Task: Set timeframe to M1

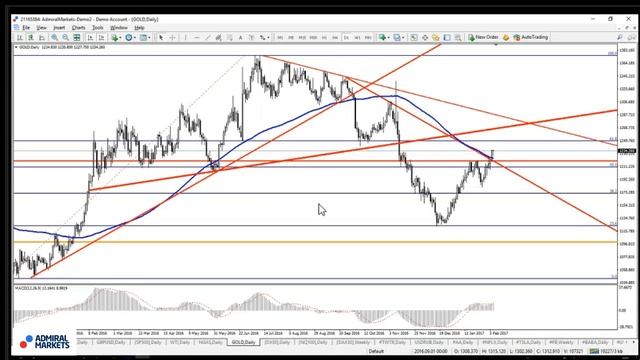Action: pos(280,38)
